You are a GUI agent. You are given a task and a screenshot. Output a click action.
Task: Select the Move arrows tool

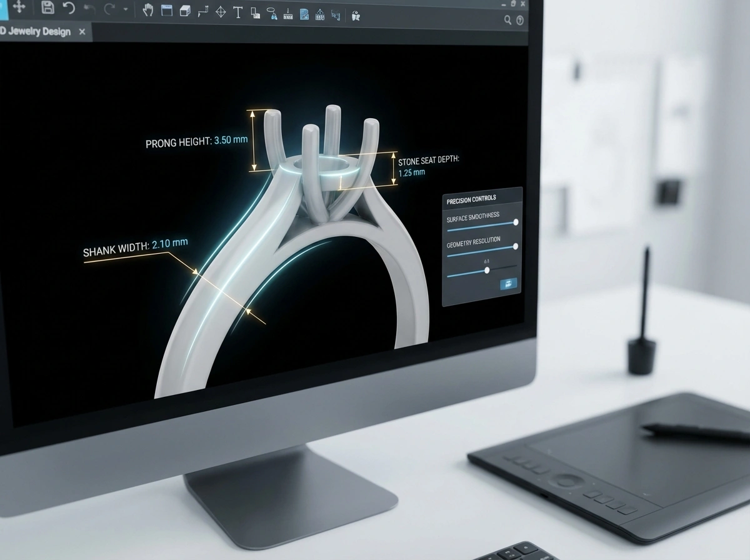pos(19,6)
